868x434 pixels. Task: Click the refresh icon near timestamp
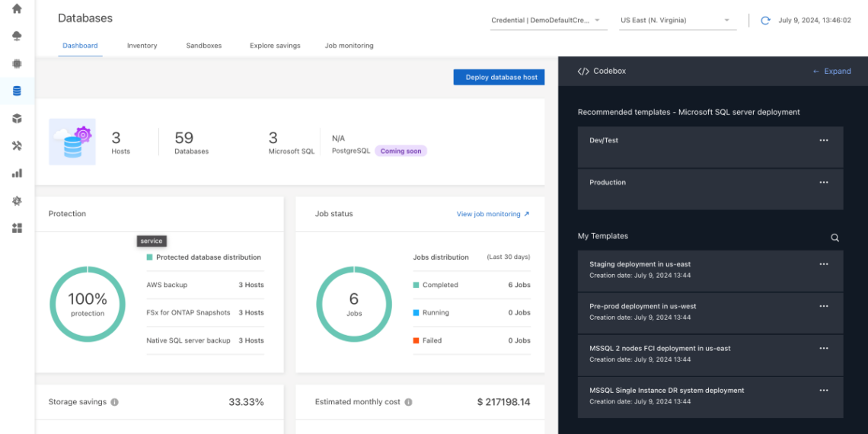pyautogui.click(x=765, y=21)
